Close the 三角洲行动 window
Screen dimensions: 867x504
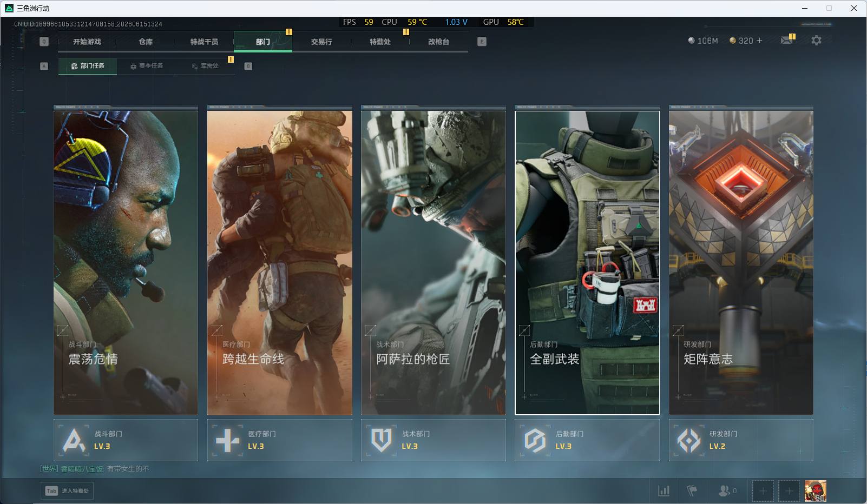click(854, 8)
